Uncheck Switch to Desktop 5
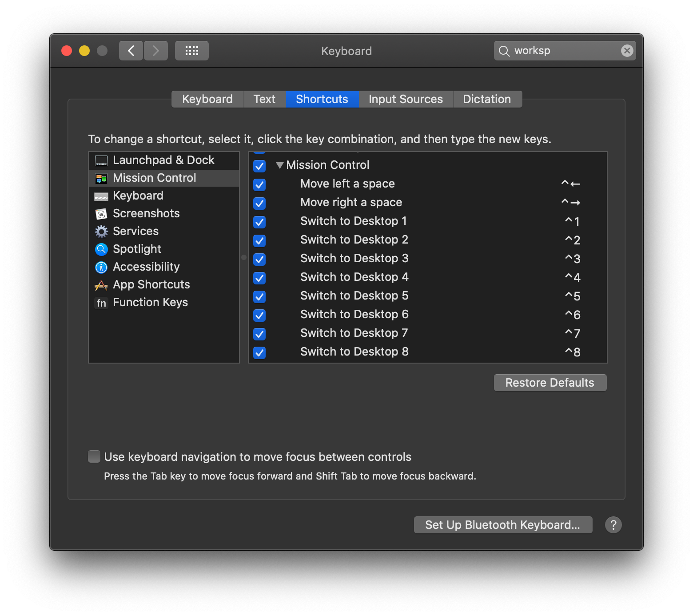This screenshot has width=693, height=616. 259,296
